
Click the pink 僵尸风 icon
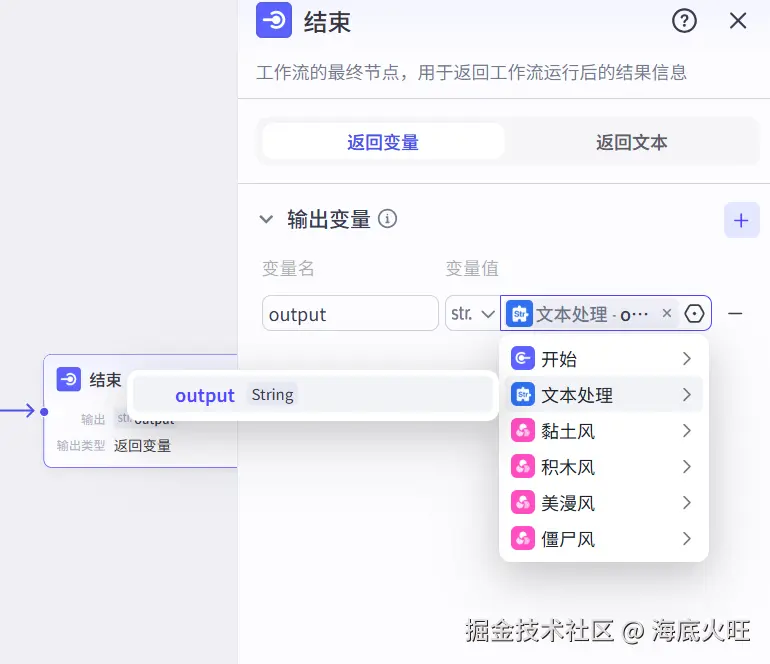[522, 538]
